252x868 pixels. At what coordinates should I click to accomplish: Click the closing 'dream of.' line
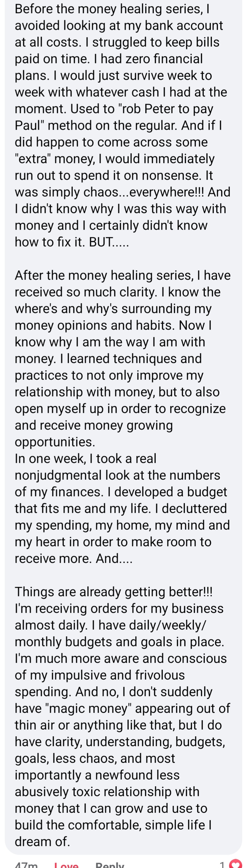(42, 842)
